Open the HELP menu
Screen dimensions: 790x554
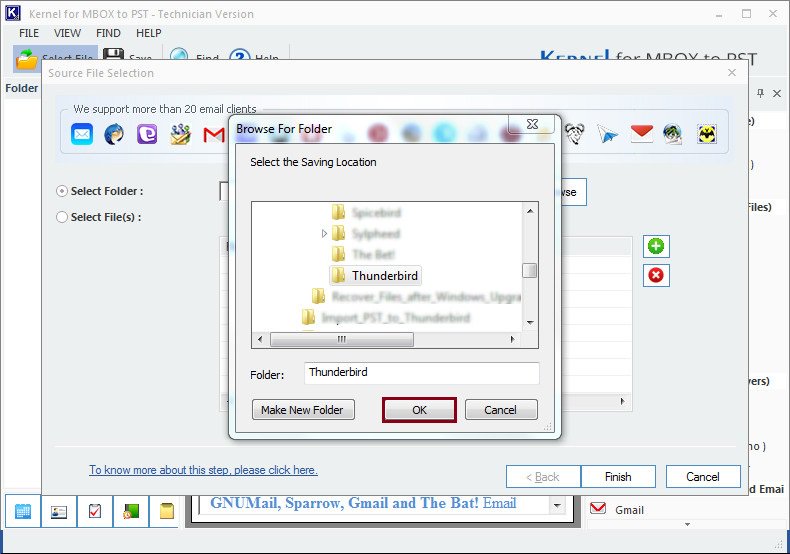click(149, 33)
